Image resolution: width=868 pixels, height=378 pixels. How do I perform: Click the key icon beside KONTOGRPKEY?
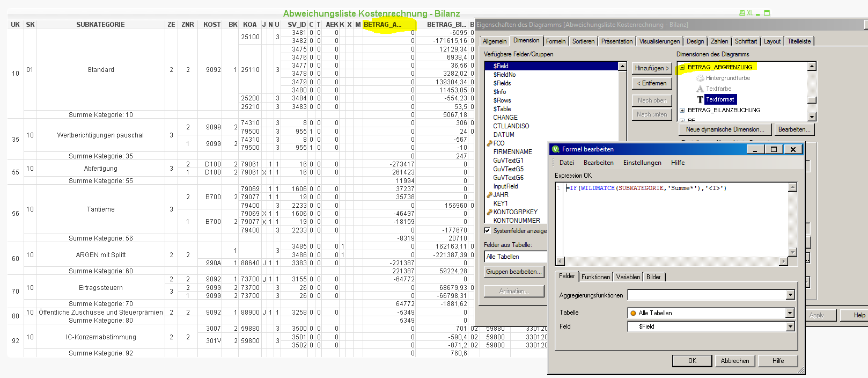(489, 212)
